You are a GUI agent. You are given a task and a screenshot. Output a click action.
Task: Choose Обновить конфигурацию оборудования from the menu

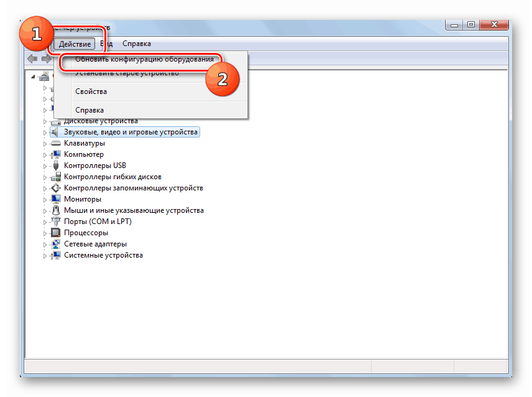[140, 60]
